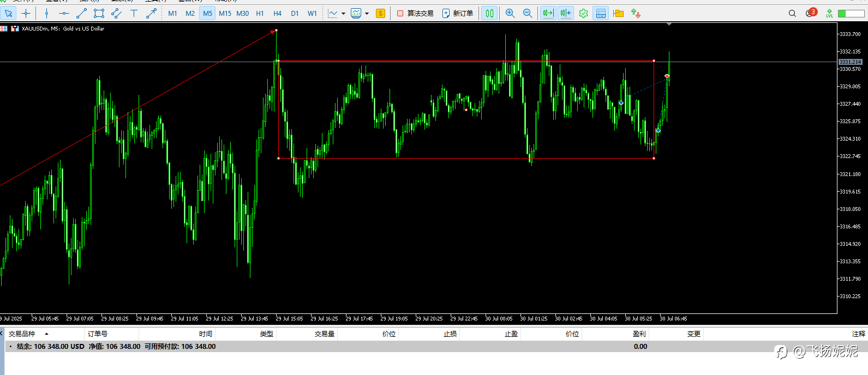
Task: Select the horizontal line drawing tool
Action: [x=64, y=13]
